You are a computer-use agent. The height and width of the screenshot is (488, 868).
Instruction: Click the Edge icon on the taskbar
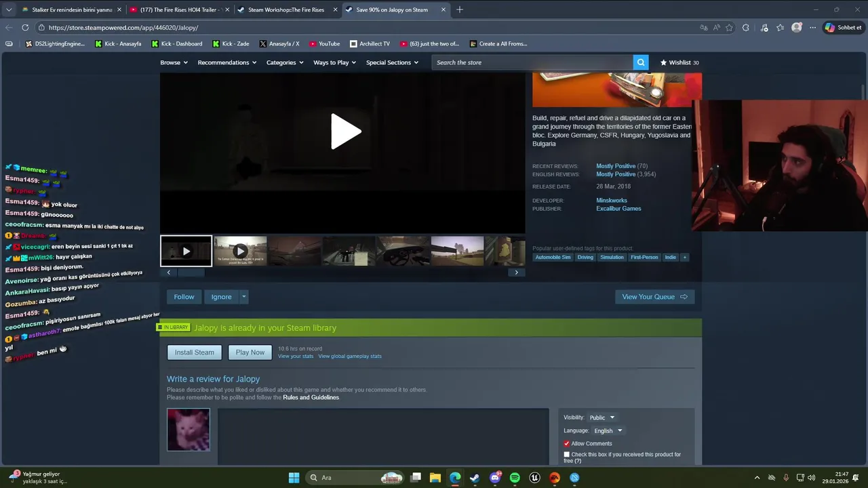[x=455, y=478]
